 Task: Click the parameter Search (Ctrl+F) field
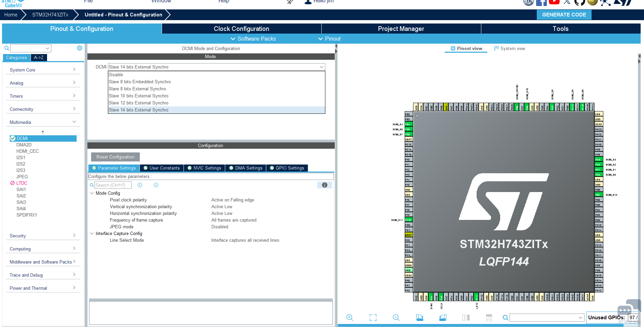(x=113, y=185)
